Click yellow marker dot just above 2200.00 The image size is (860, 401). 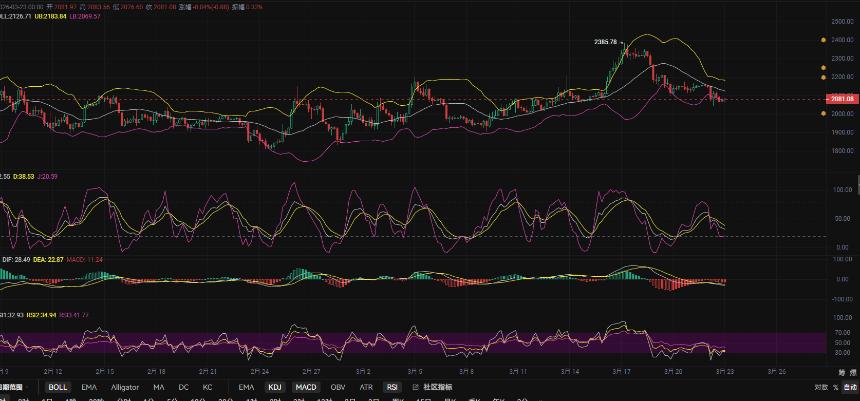point(823,67)
